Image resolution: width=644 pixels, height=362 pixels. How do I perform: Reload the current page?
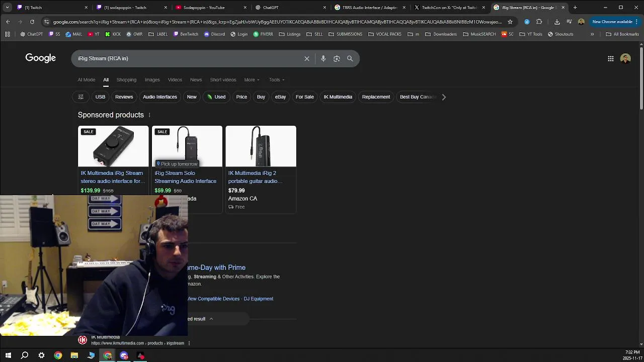tap(32, 22)
